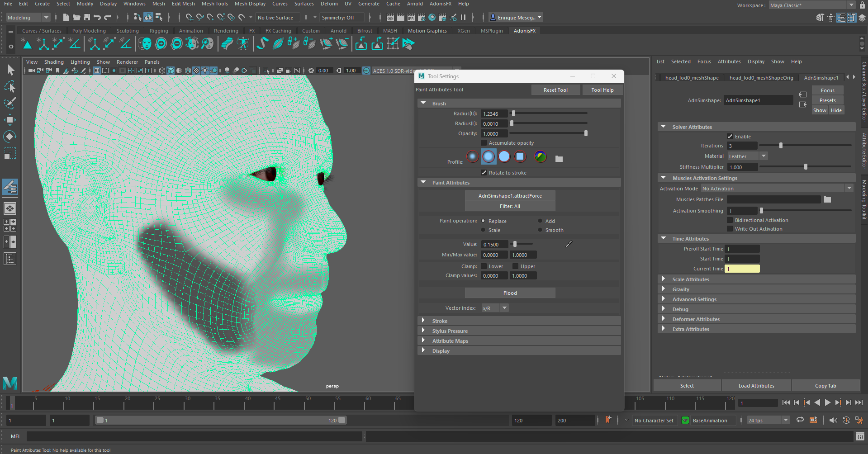Switch to the Motion Graphics shelf tab

[427, 31]
